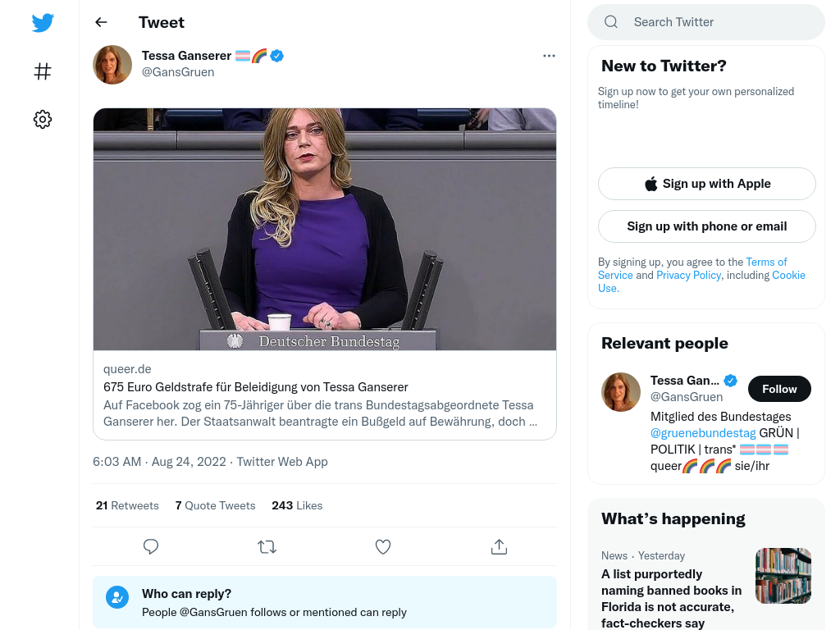Open Explore via the hashtag icon

point(43,71)
